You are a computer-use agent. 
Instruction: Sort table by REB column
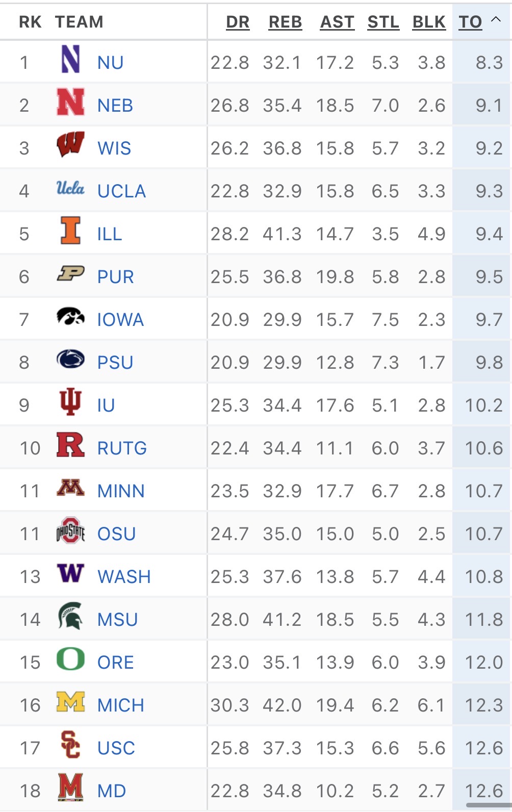click(x=285, y=22)
